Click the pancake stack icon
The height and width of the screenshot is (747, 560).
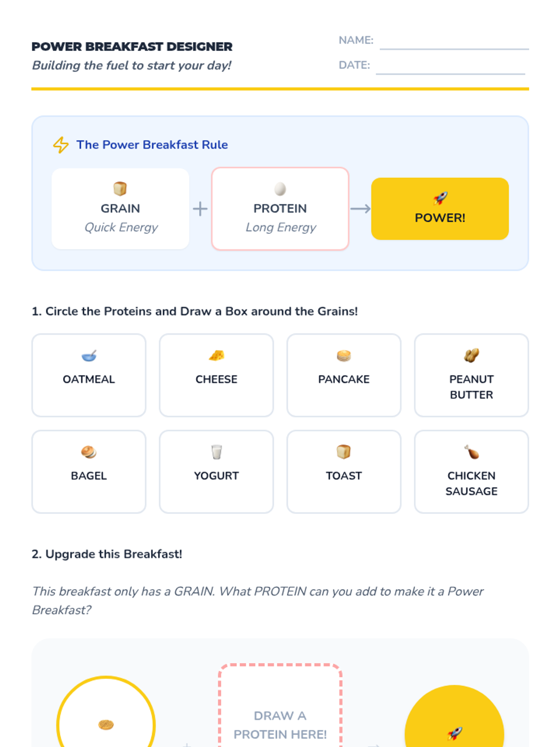[x=344, y=356]
